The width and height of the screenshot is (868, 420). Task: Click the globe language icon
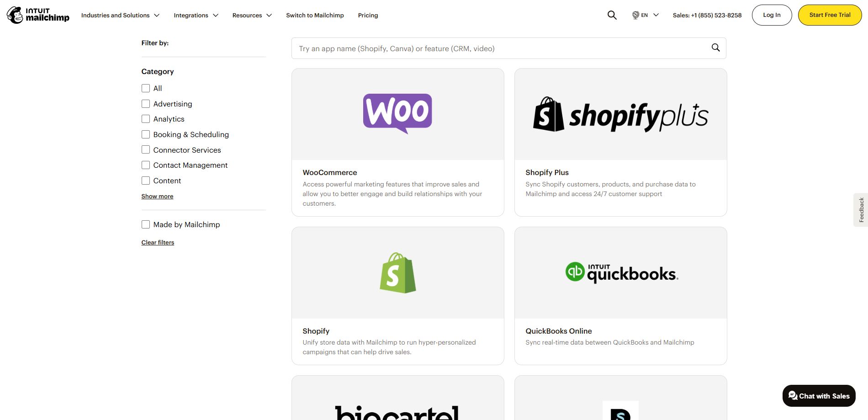click(635, 15)
